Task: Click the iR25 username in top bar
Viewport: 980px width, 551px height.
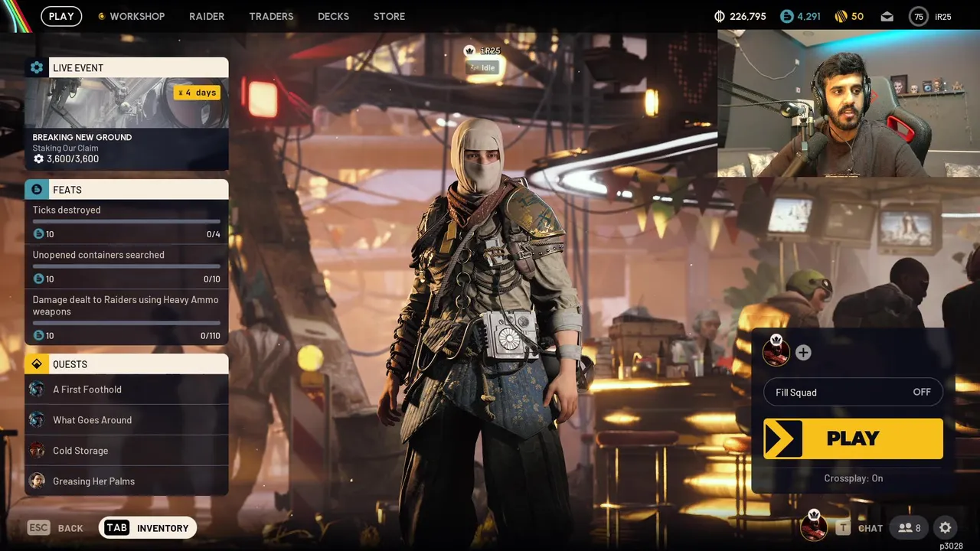Action: pos(943,16)
